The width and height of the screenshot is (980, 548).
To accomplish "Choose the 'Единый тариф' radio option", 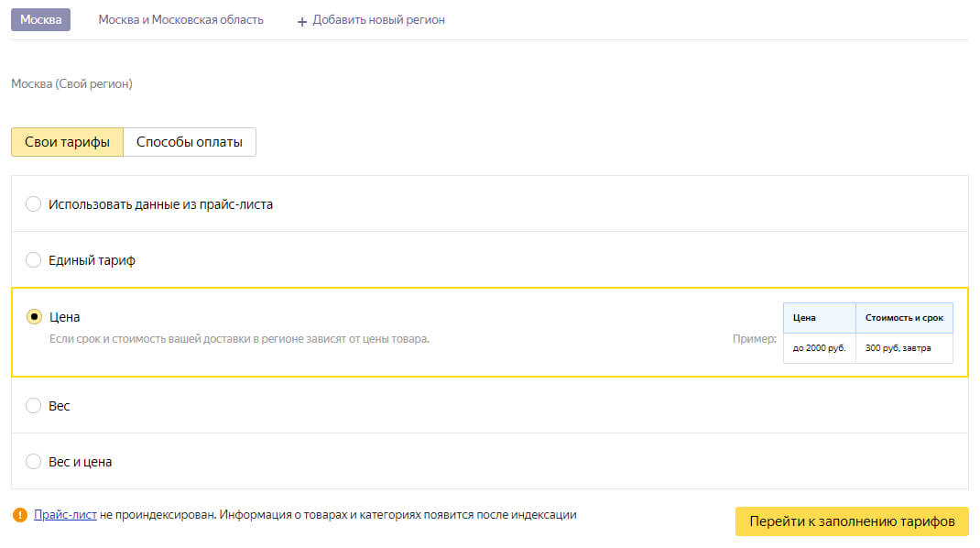I will click(34, 260).
